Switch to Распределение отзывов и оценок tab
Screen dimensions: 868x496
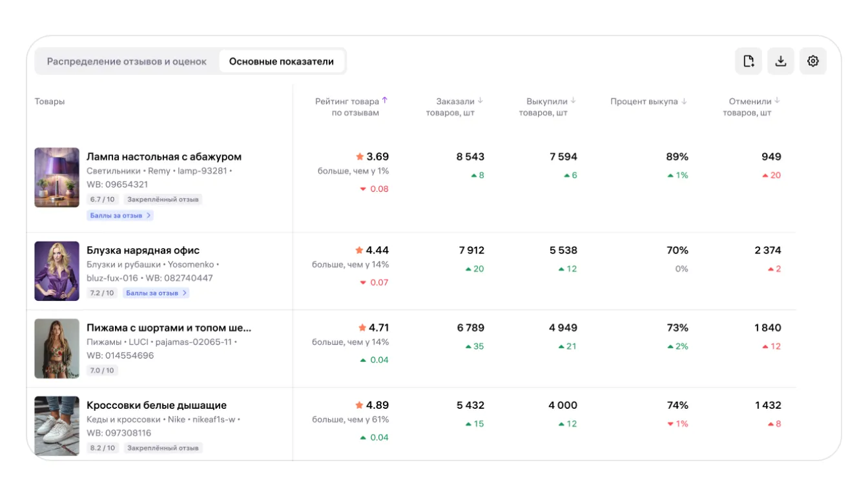127,62
